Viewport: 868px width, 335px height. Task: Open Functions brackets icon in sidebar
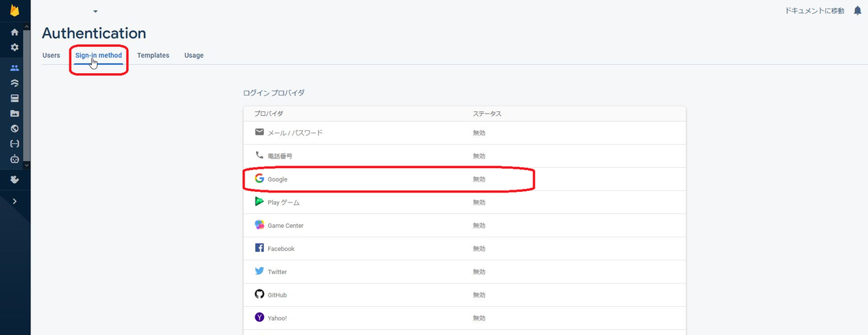point(14,144)
